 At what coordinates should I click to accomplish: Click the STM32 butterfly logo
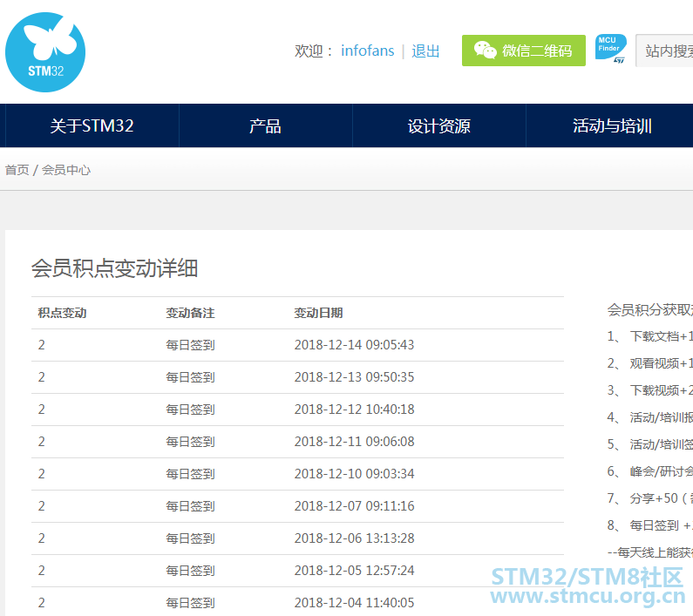click(x=45, y=52)
